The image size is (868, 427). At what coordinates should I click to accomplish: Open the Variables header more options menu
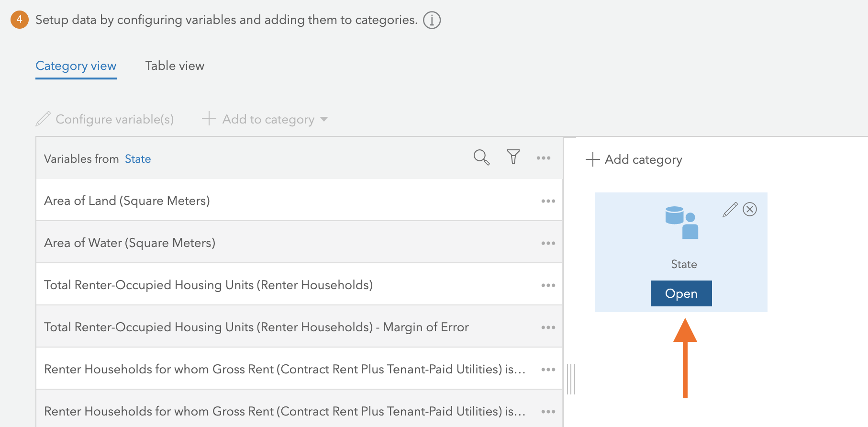pos(544,158)
